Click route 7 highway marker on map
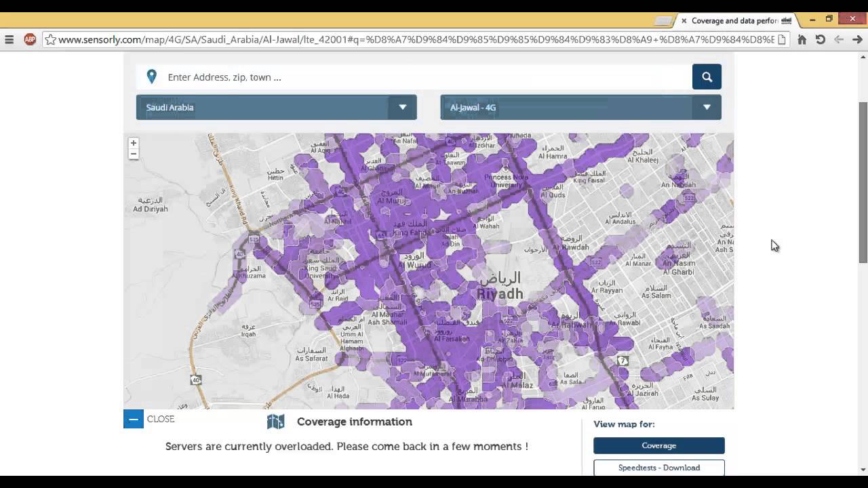This screenshot has width=868, height=488. [x=623, y=361]
